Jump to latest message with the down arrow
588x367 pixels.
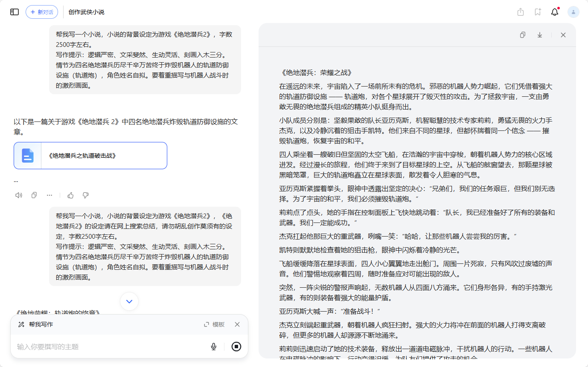129,301
